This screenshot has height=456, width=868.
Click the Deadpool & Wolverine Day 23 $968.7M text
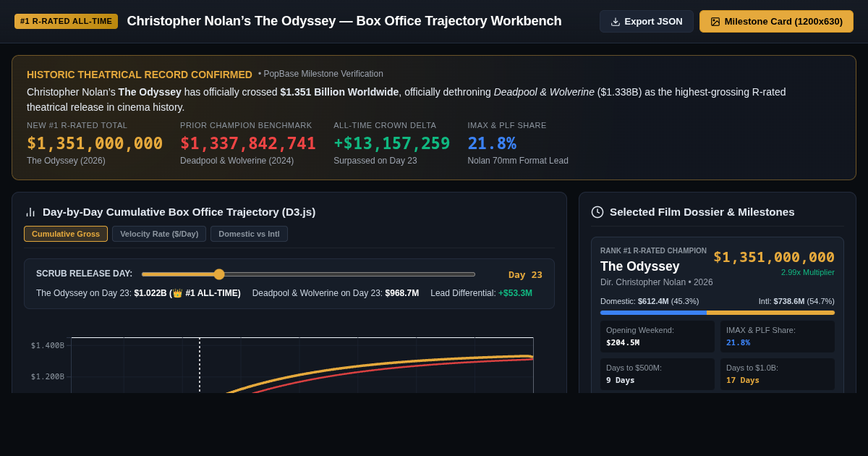336,293
